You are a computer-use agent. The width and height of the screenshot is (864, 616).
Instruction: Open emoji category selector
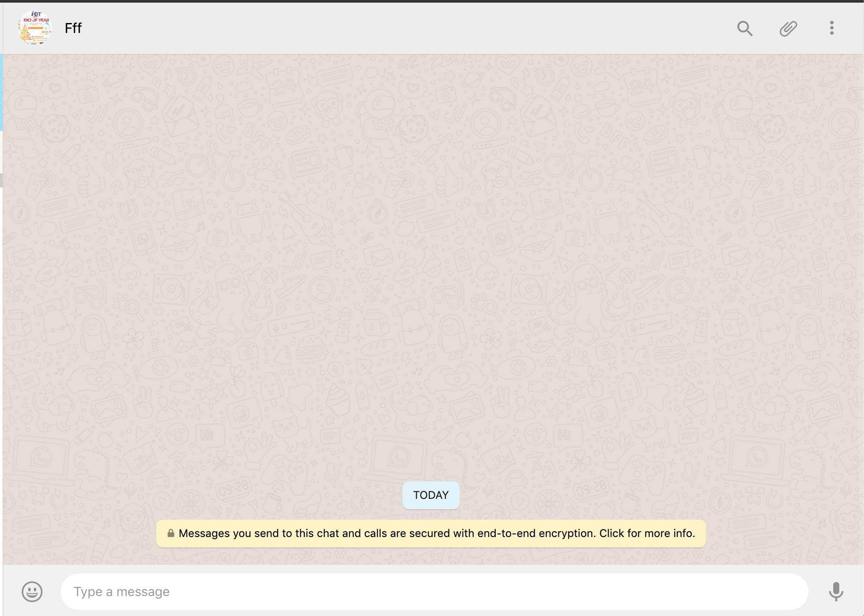point(31,592)
